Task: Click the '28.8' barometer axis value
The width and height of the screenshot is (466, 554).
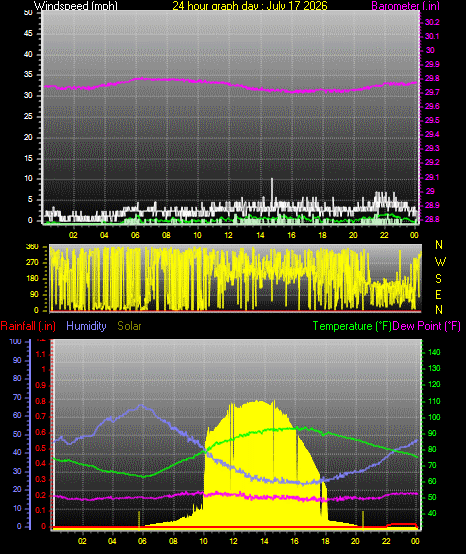Action: tap(432, 219)
